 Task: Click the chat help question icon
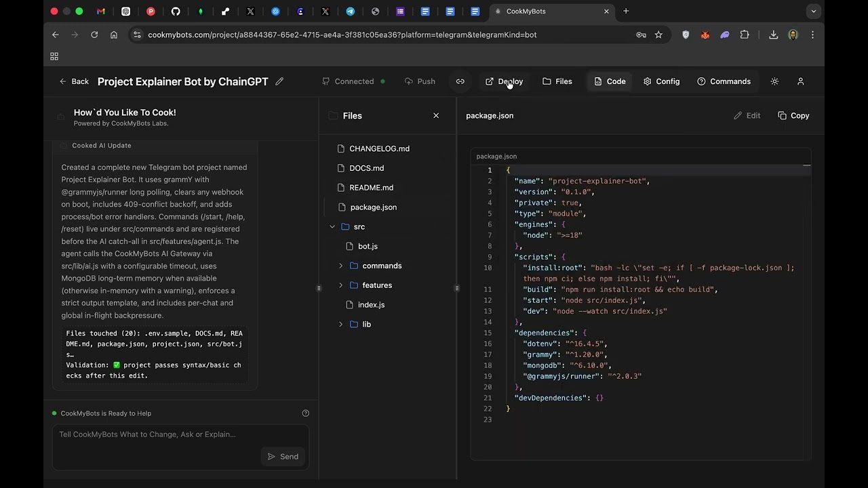[x=305, y=413]
